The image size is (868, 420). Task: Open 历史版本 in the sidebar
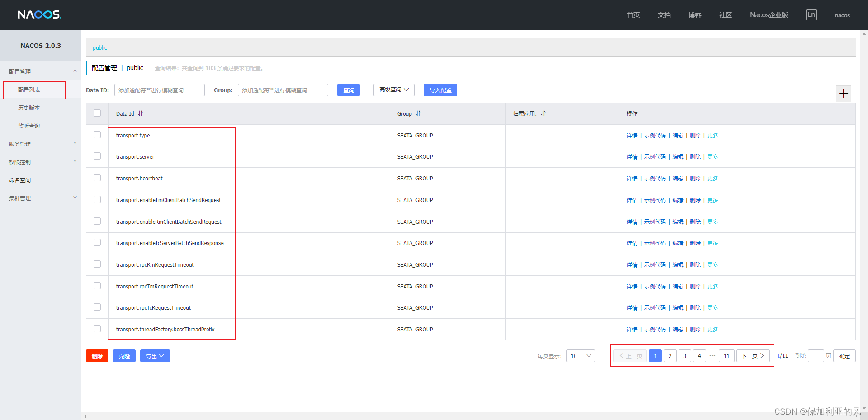tap(29, 108)
